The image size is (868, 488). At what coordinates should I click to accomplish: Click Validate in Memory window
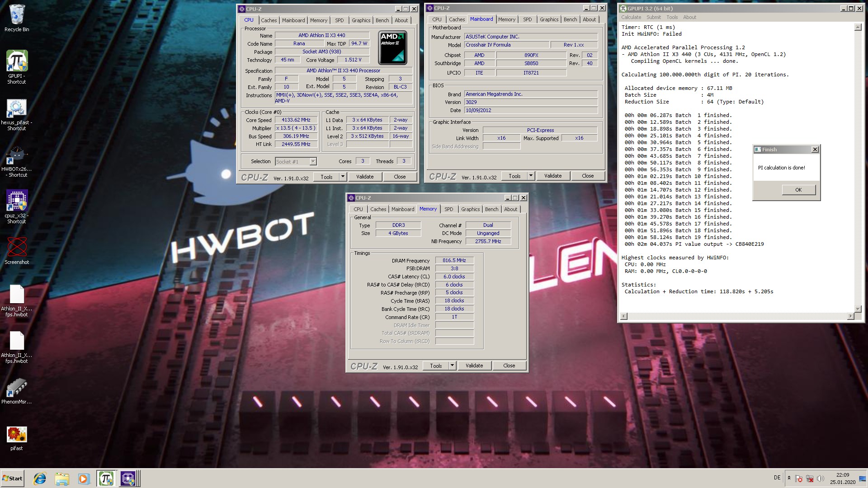pos(474,366)
